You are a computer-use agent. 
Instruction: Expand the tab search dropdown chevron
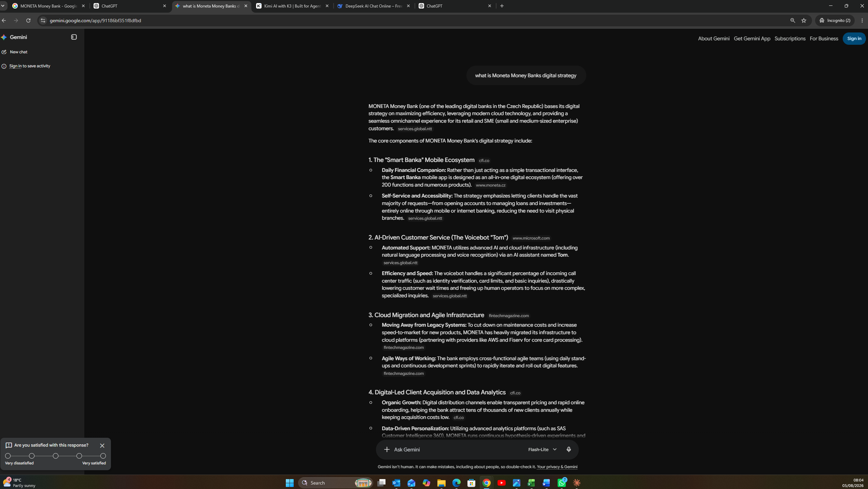click(3, 6)
